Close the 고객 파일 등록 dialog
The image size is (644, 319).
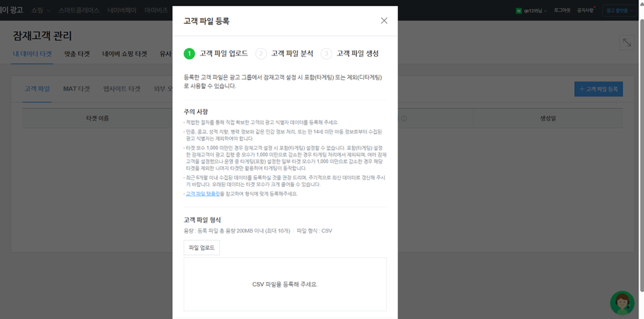click(384, 21)
